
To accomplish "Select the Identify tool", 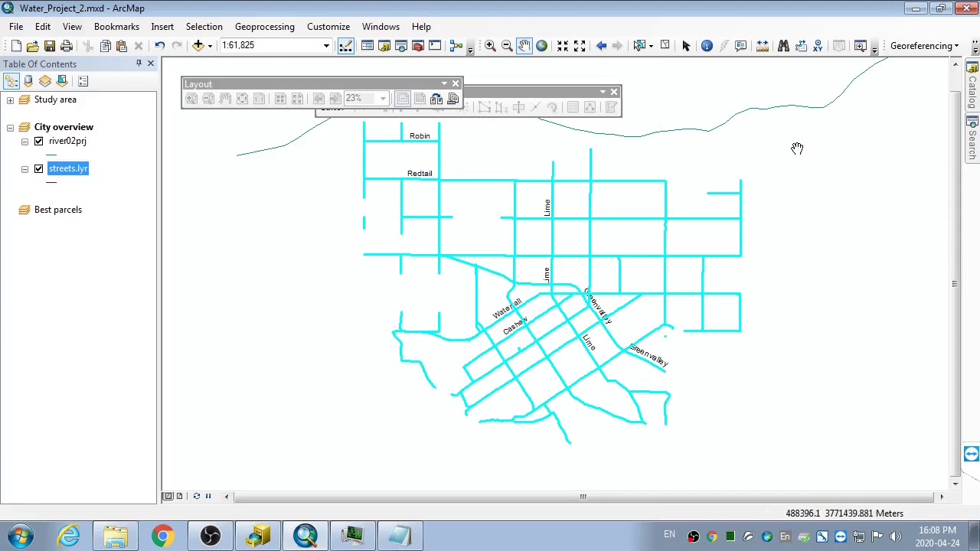I will click(x=707, y=46).
